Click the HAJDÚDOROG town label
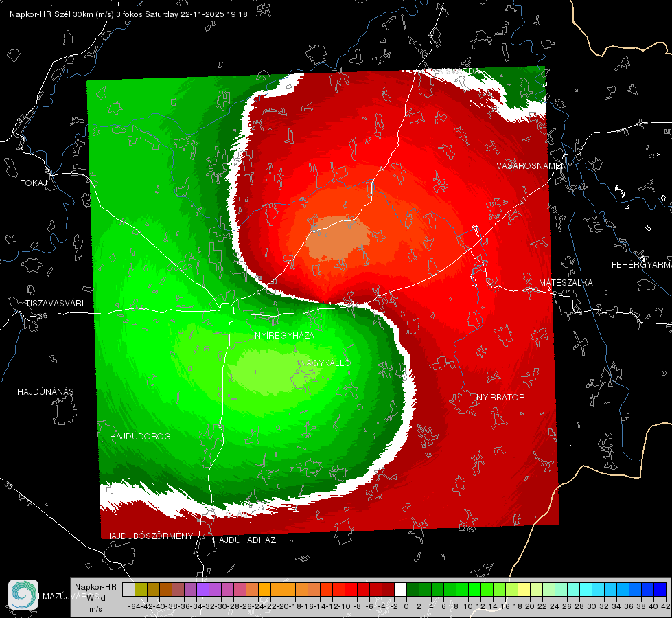 (140, 436)
